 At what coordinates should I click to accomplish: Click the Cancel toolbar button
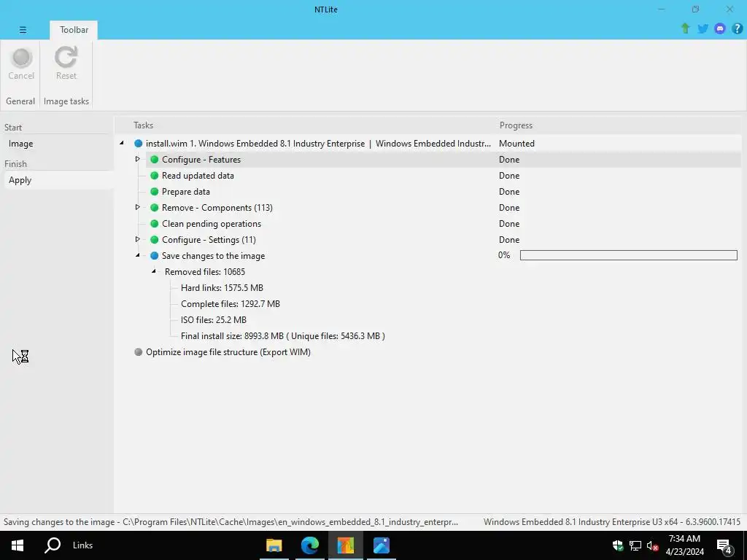tap(21, 64)
